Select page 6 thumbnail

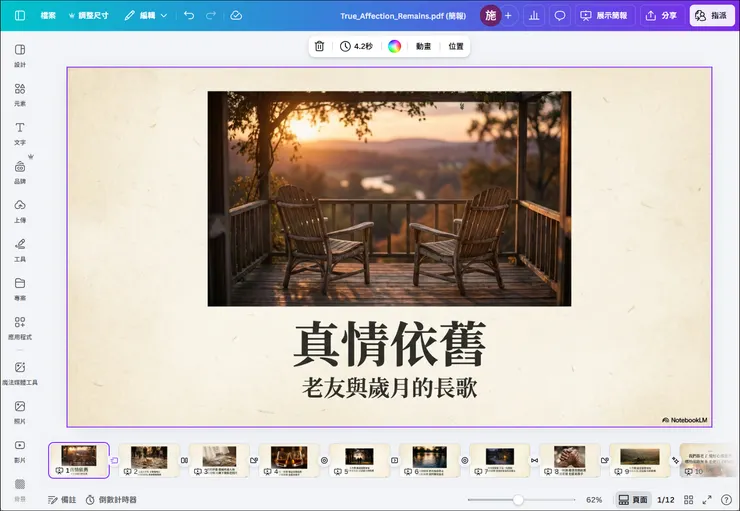coord(429,460)
